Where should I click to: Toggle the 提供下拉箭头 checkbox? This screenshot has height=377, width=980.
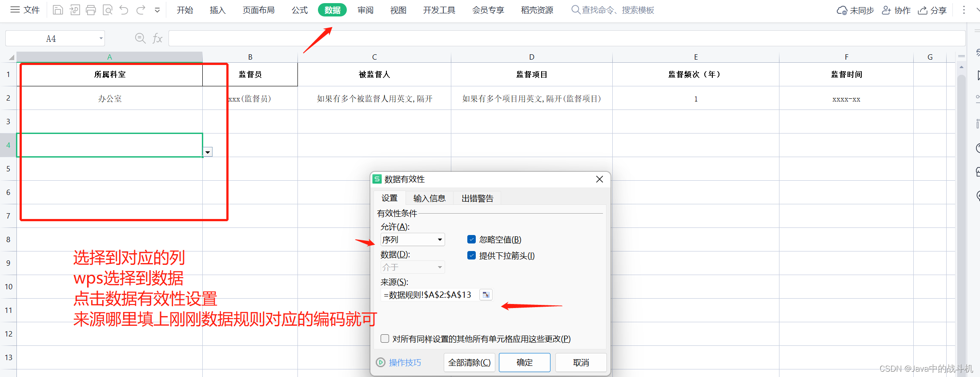point(472,255)
